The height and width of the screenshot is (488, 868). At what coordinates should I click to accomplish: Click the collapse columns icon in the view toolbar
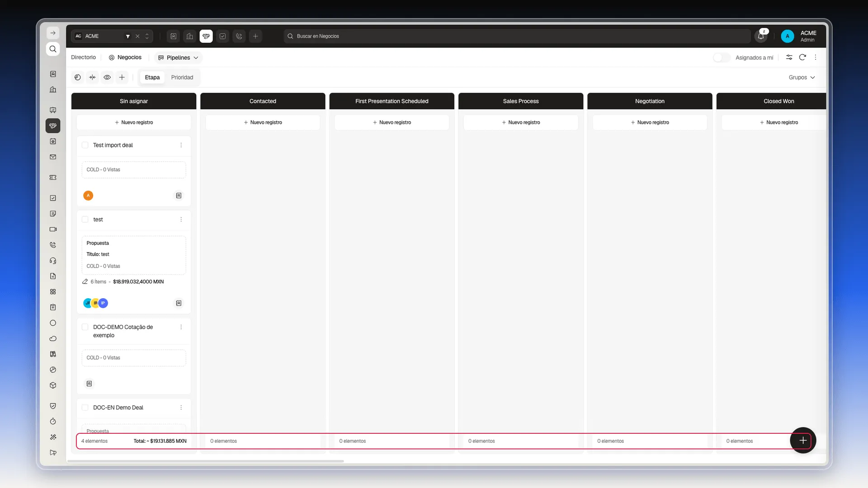tap(93, 77)
